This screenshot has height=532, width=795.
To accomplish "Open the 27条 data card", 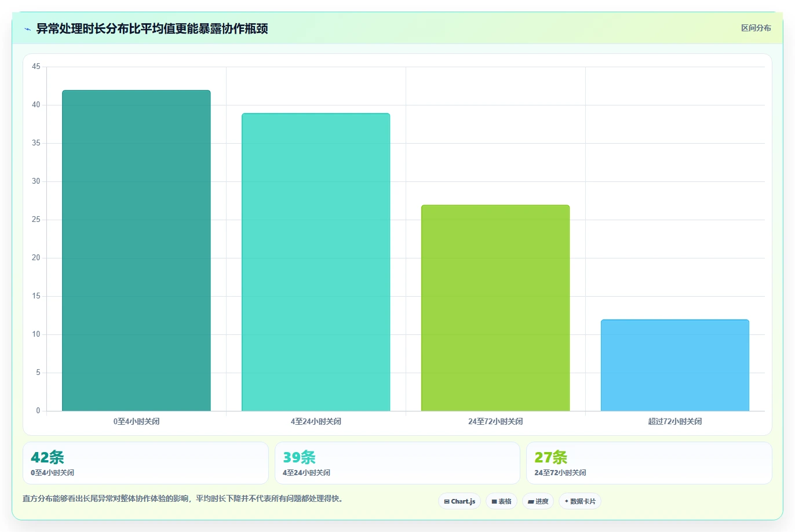I will [x=649, y=463].
